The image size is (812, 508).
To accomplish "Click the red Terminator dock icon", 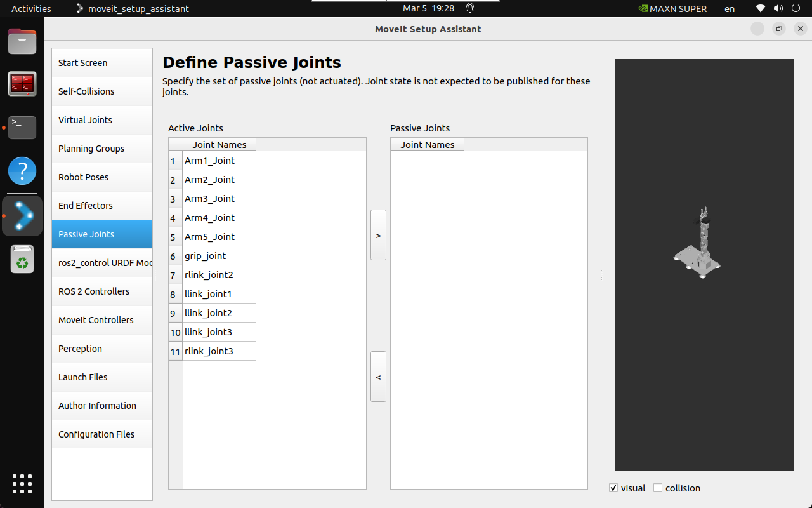I will click(x=22, y=84).
